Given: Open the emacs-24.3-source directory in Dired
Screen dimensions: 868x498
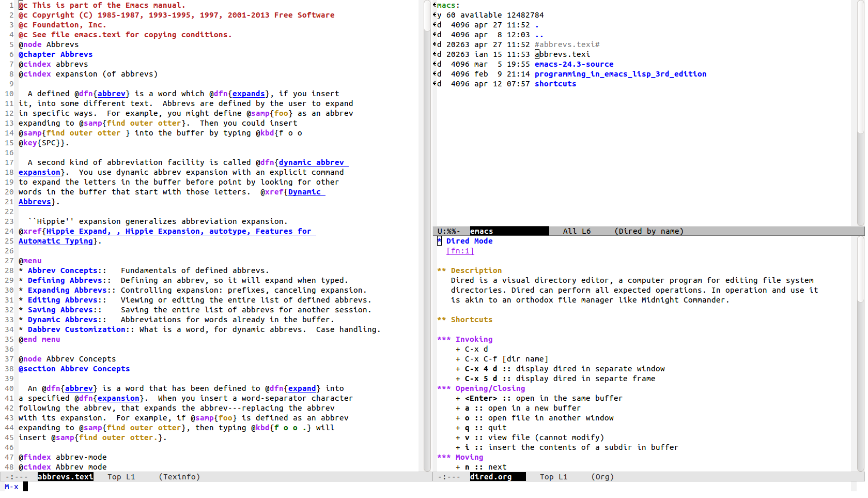Looking at the screenshot, I should click(574, 64).
